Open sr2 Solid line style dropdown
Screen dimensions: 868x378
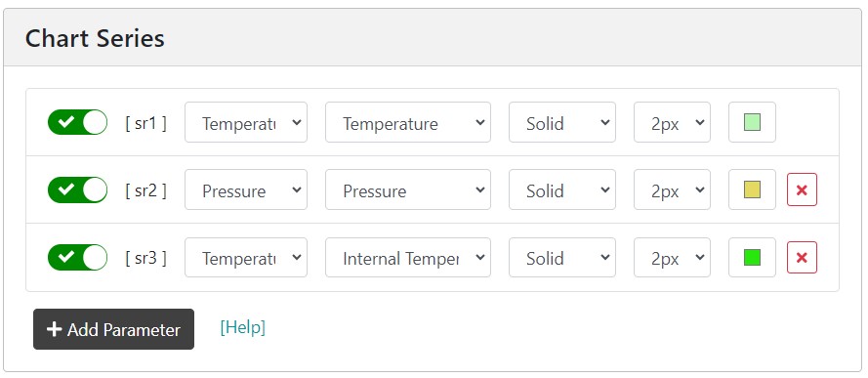pyautogui.click(x=561, y=189)
